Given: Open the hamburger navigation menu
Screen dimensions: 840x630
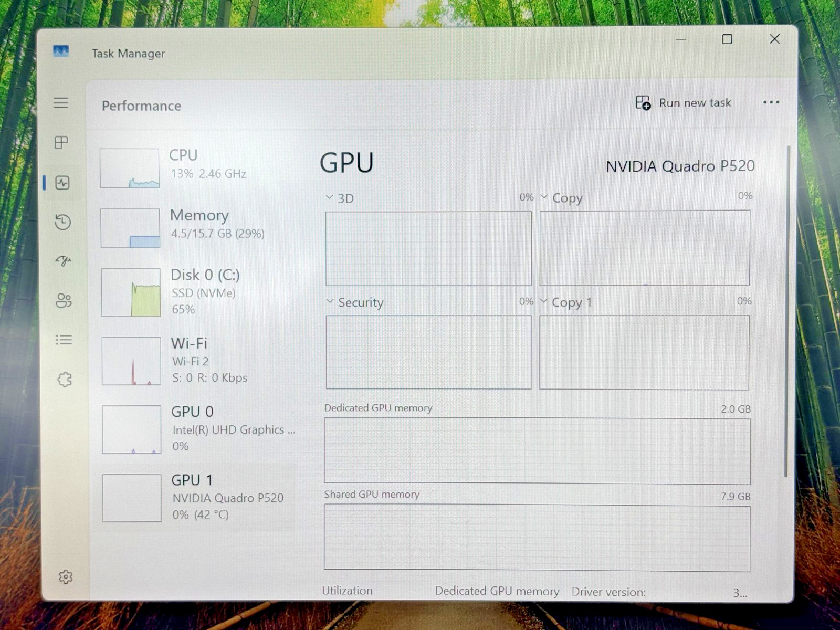Looking at the screenshot, I should pos(61,103).
